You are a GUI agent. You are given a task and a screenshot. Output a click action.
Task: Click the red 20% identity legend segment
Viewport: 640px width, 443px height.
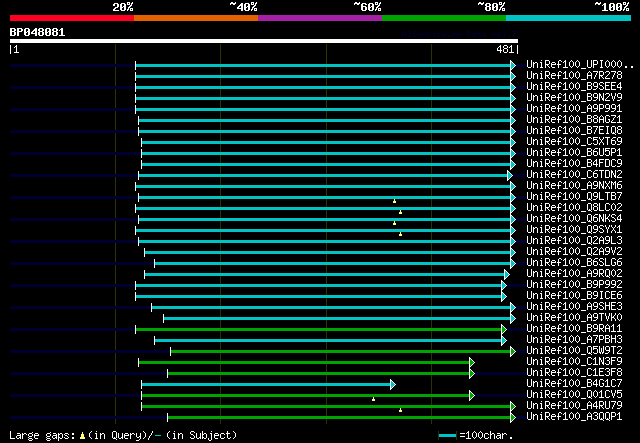click(x=72, y=18)
